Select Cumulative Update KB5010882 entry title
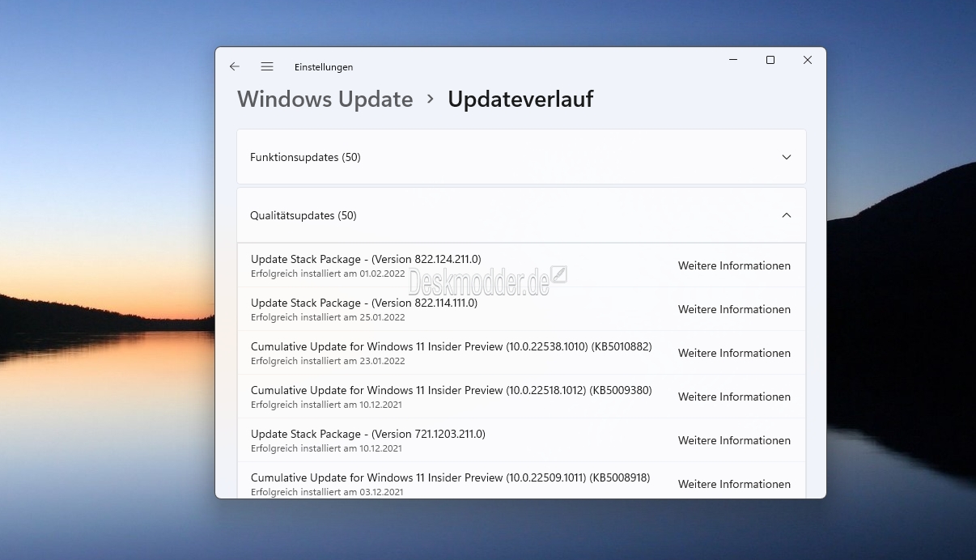 [x=452, y=346]
